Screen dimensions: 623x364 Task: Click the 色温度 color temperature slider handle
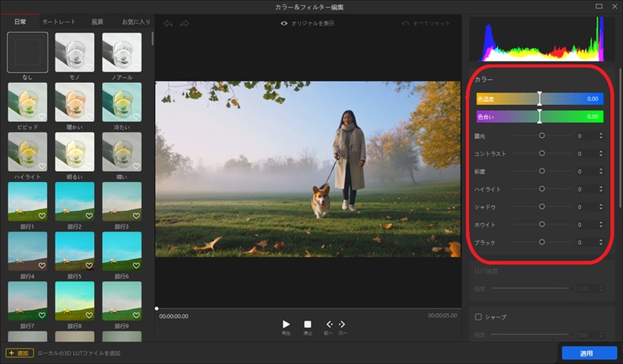(x=540, y=99)
